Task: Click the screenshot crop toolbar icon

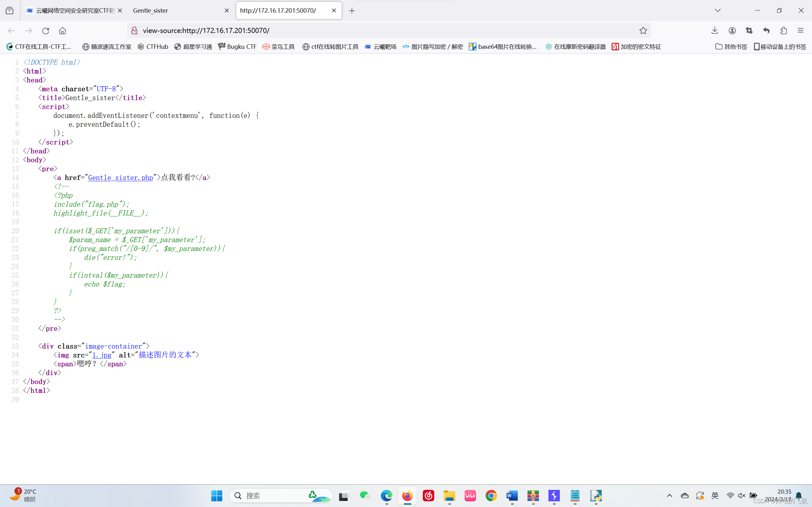Action: tap(749, 30)
